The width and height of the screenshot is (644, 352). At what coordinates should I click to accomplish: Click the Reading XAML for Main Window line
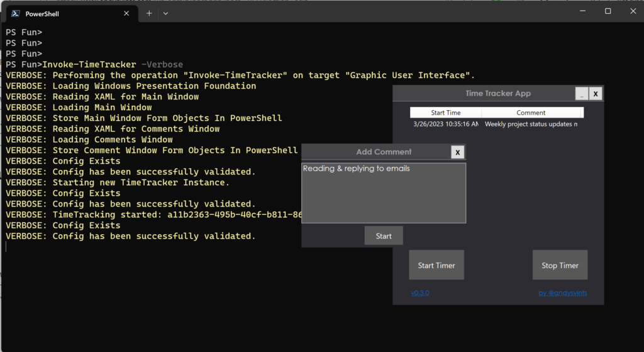tap(103, 96)
